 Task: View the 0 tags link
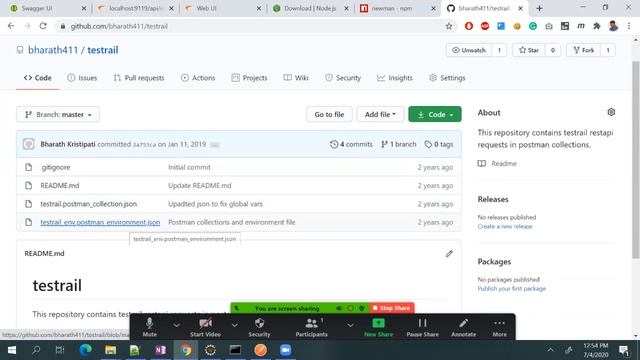(x=439, y=144)
